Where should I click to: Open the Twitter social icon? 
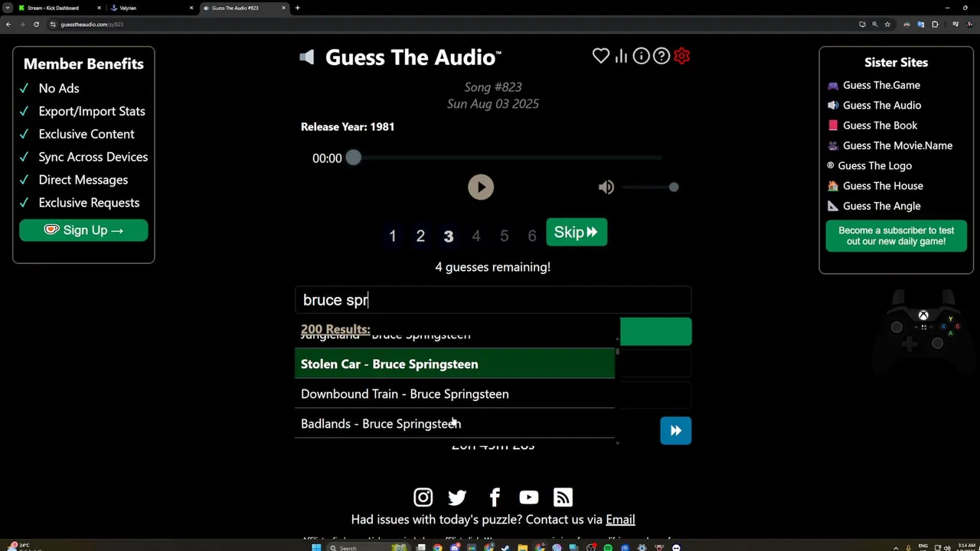(457, 497)
